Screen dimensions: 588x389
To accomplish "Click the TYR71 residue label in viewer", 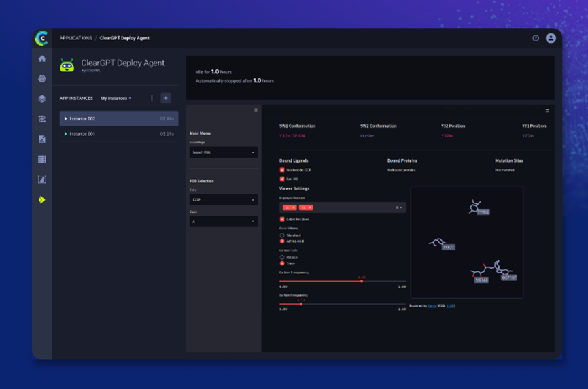I will click(449, 247).
